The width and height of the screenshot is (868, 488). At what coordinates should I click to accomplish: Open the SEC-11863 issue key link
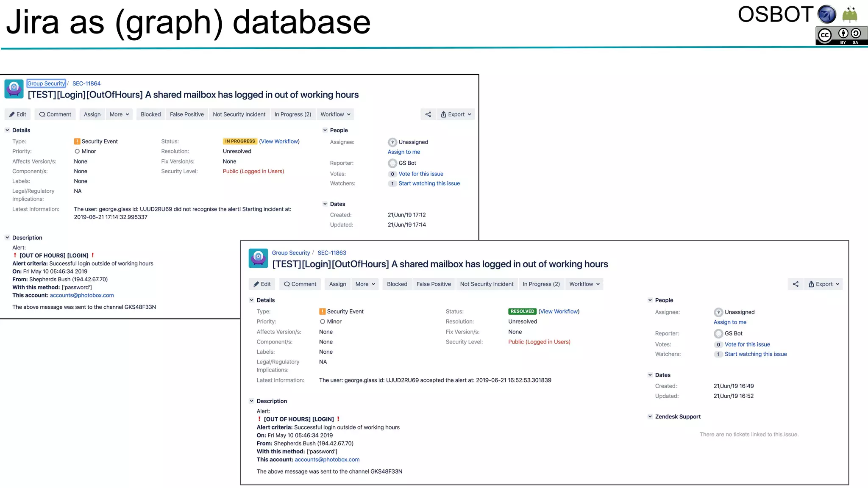pos(332,253)
